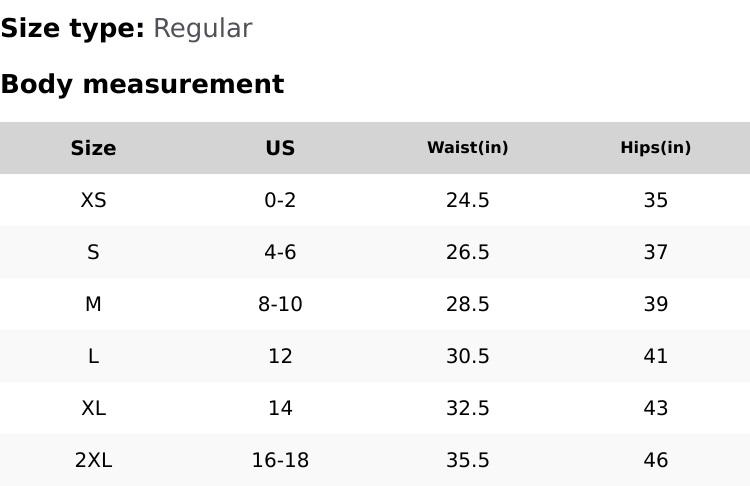Image resolution: width=750 pixels, height=486 pixels.
Task: Click the 46 hips measurement
Action: tap(655, 460)
